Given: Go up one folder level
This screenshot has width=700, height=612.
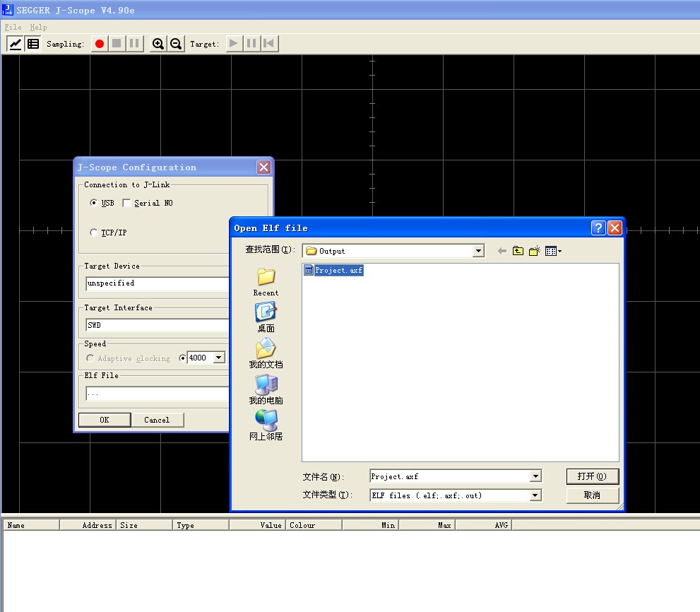Looking at the screenshot, I should [518, 251].
